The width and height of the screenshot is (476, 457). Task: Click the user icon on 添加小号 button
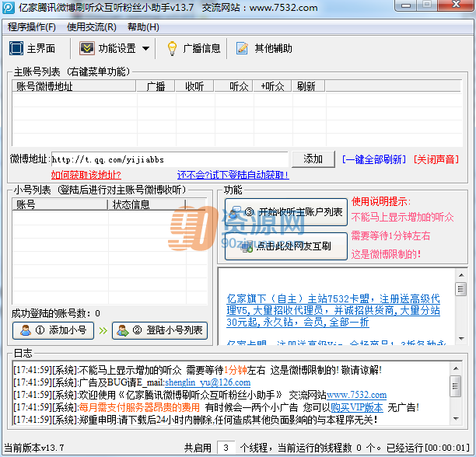point(26,330)
